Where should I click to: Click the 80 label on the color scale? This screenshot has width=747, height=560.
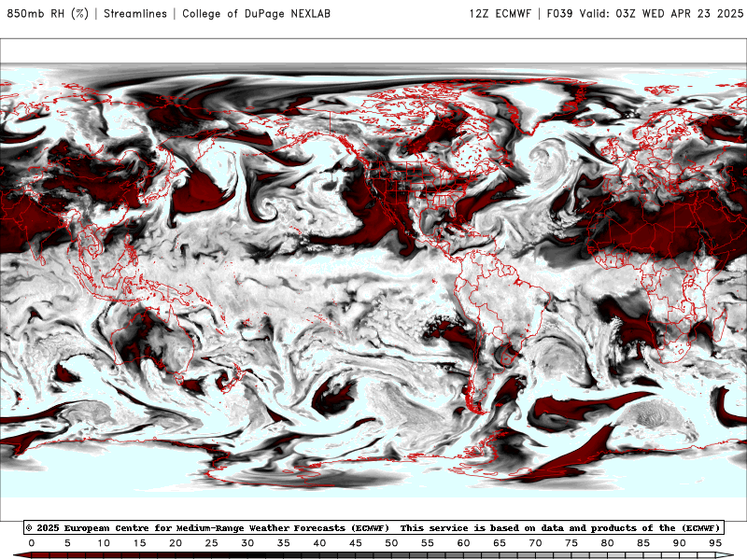pos(608,543)
